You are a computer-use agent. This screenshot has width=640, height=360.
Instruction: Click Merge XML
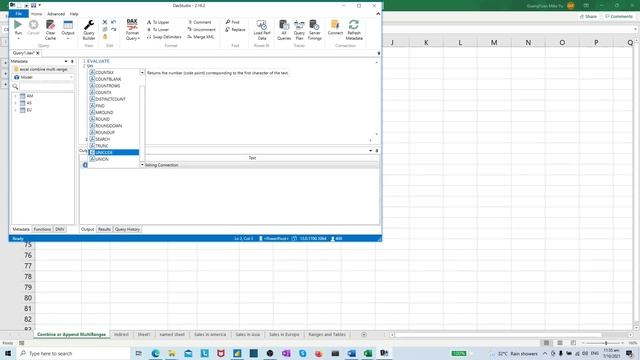201,37
